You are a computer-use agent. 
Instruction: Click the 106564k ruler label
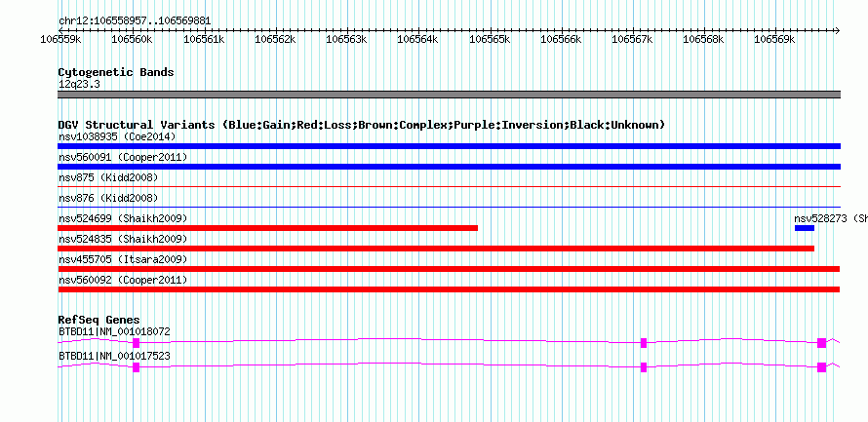pyautogui.click(x=418, y=39)
